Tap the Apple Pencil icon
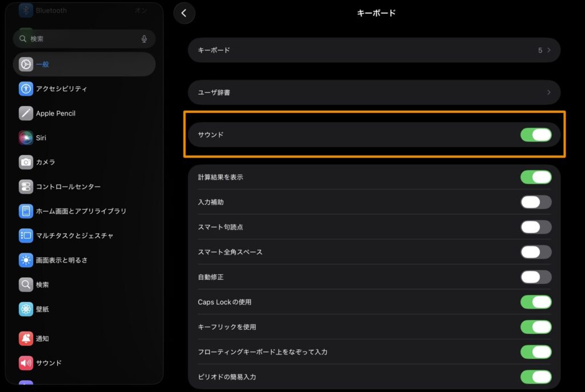Screen dimensions: 585x392 pos(26,113)
